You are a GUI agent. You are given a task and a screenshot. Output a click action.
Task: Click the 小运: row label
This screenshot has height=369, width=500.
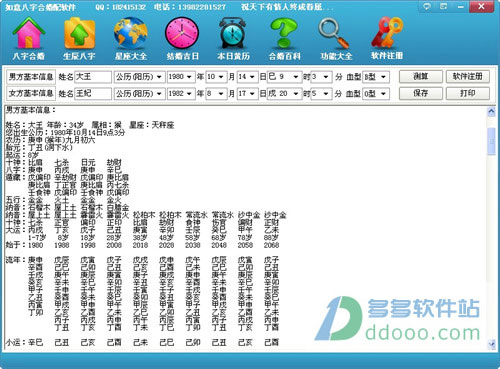(16, 342)
